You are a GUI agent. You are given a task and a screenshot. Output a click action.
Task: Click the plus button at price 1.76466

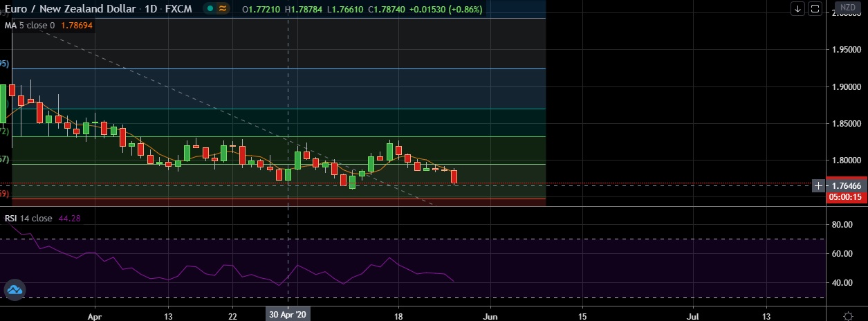tap(818, 185)
